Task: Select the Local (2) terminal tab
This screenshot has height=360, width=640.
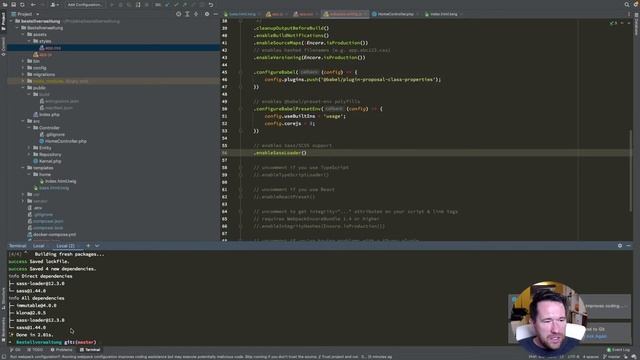Action: [x=66, y=246]
